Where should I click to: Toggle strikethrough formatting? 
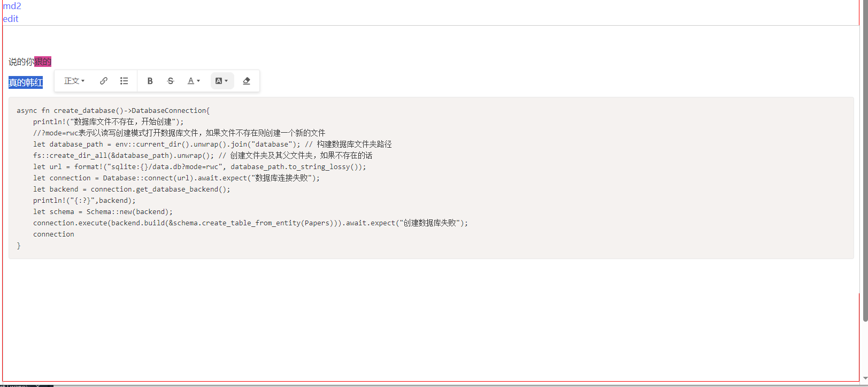[171, 81]
